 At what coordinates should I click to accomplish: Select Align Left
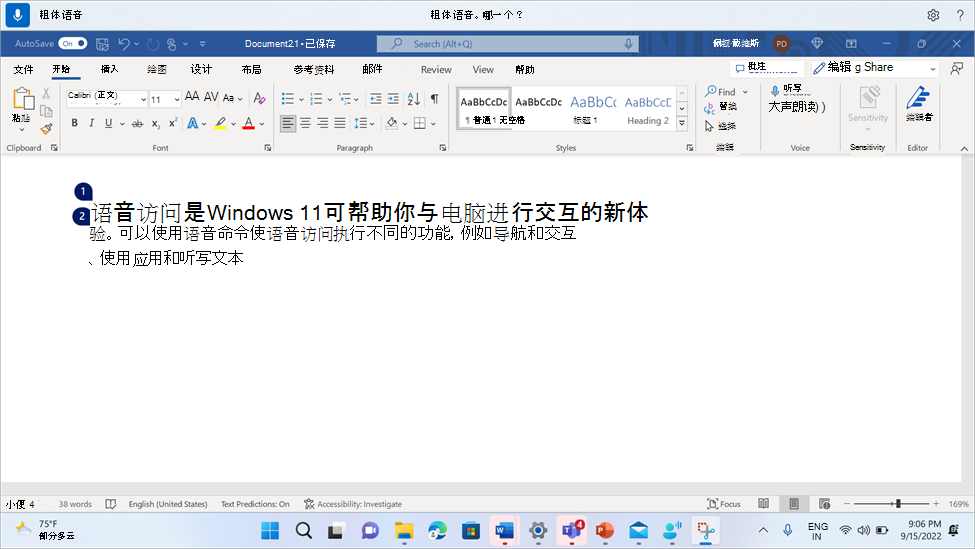287,123
